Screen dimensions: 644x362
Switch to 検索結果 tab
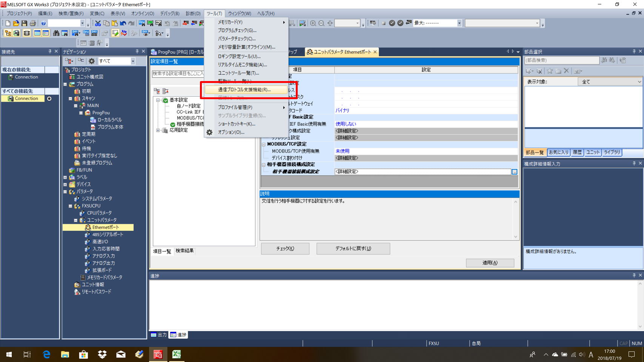tap(184, 251)
